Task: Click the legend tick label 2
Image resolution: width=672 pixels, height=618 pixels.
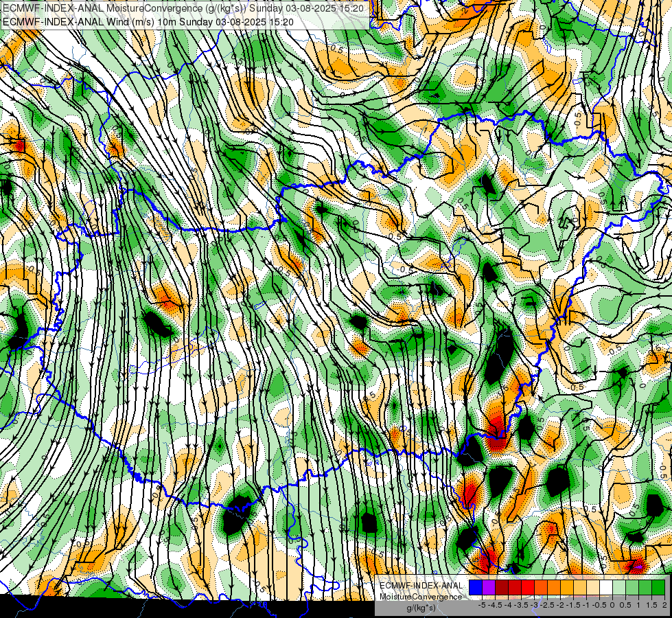Action: (x=664, y=605)
